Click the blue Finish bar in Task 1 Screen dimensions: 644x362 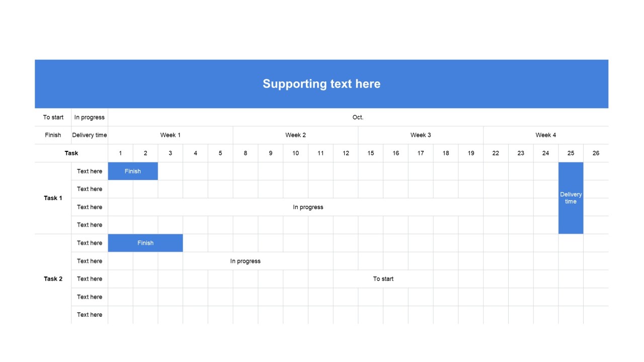pyautogui.click(x=133, y=171)
